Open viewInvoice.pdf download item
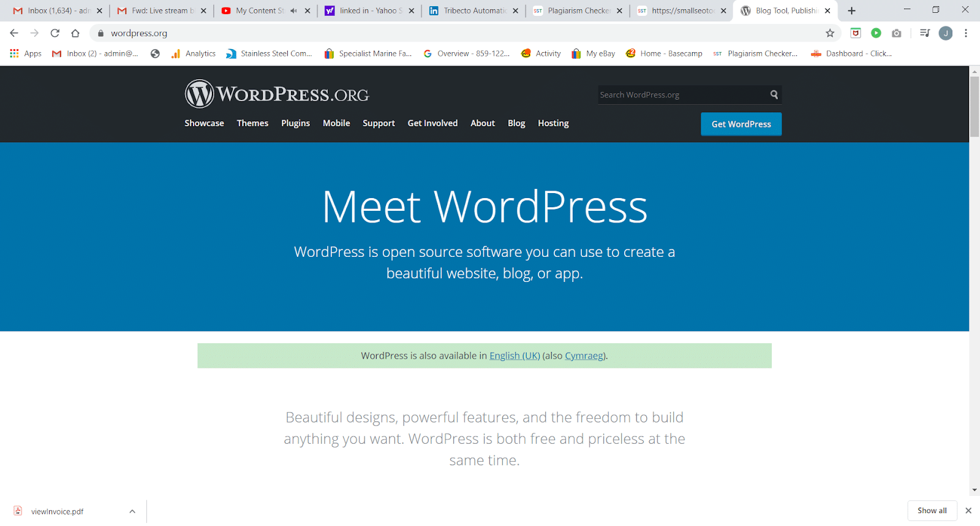 coord(57,511)
